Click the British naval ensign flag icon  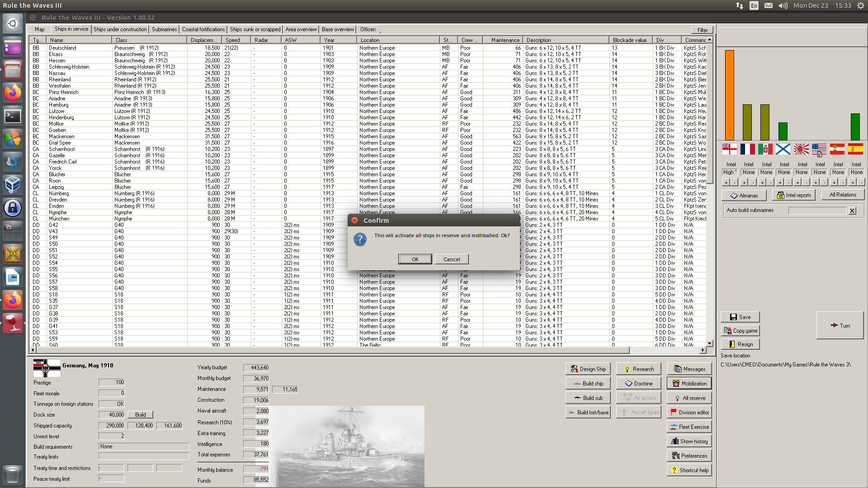729,149
